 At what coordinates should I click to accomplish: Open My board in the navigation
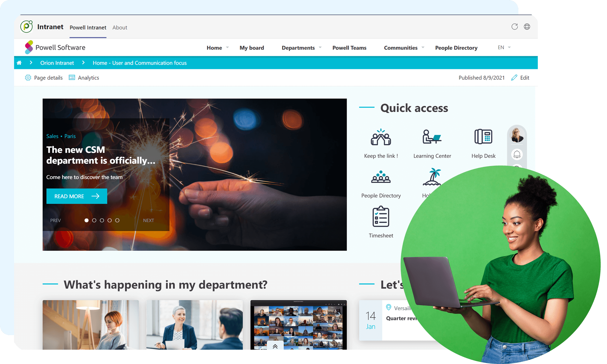coord(252,48)
